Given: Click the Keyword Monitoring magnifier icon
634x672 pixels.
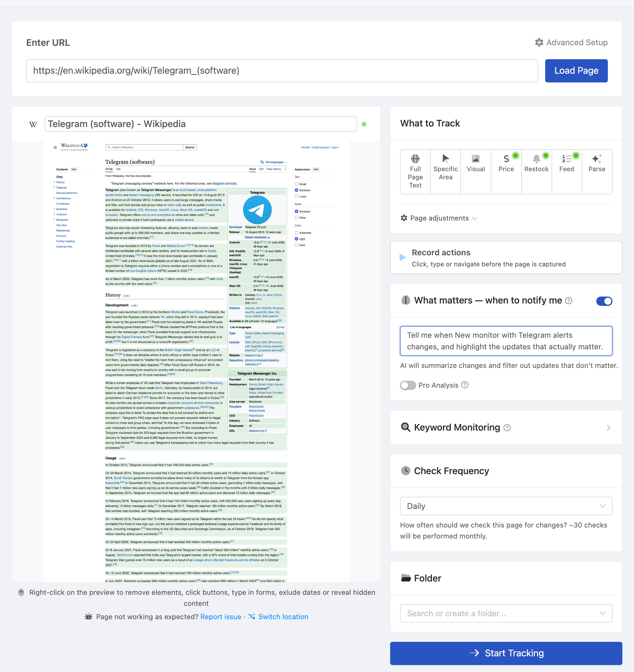Looking at the screenshot, I should pyautogui.click(x=406, y=427).
